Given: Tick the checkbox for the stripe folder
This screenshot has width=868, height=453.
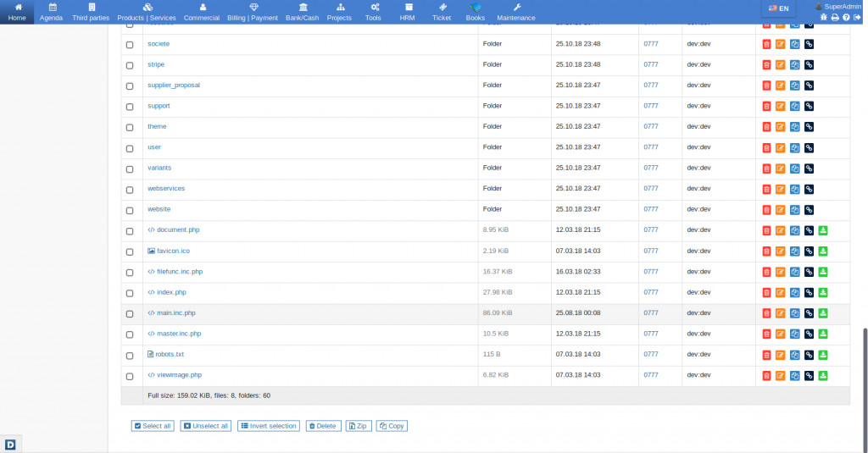Looking at the screenshot, I should pyautogui.click(x=130, y=65).
